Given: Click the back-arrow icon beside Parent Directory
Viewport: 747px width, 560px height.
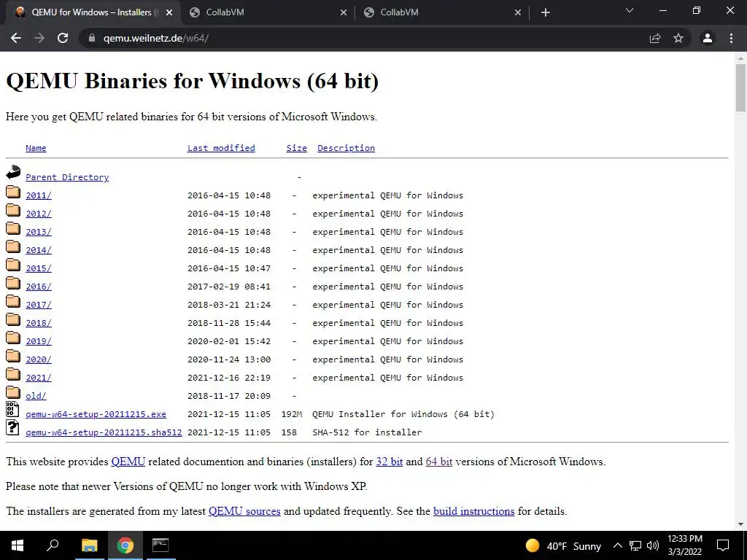Looking at the screenshot, I should point(13,172).
